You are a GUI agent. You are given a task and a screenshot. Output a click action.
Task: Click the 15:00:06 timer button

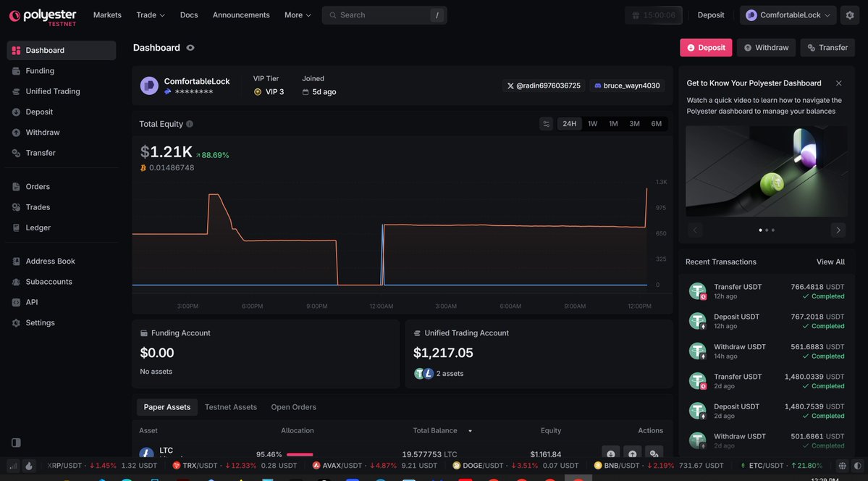[654, 15]
